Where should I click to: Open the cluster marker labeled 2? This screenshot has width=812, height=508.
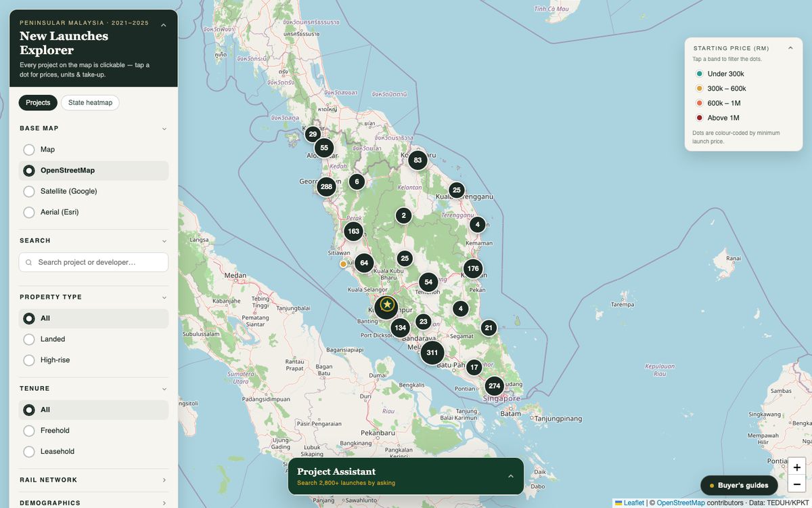pyautogui.click(x=403, y=216)
